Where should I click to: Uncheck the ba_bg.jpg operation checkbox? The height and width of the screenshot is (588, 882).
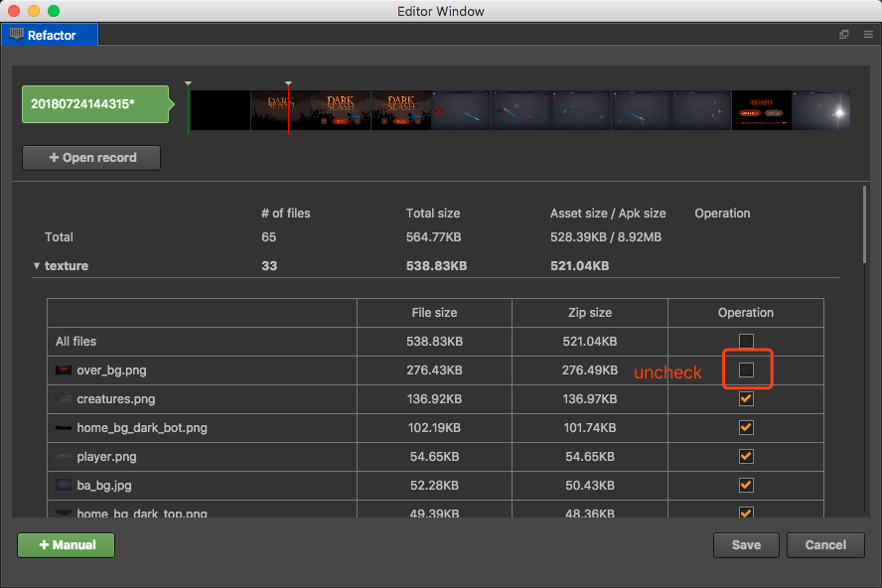tap(746, 485)
